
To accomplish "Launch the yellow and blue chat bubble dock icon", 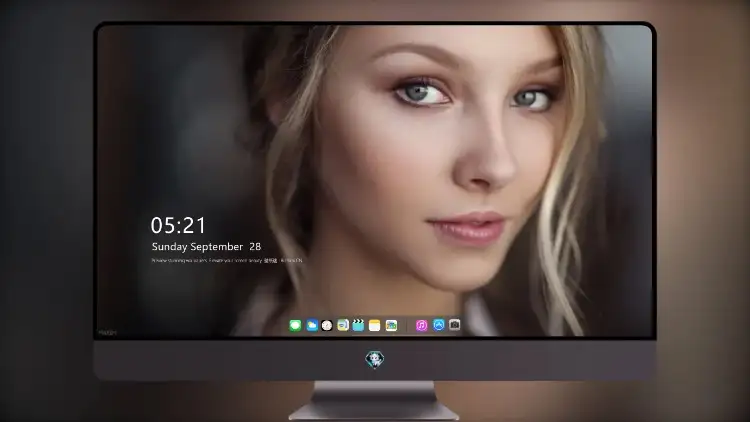I will [x=342, y=326].
